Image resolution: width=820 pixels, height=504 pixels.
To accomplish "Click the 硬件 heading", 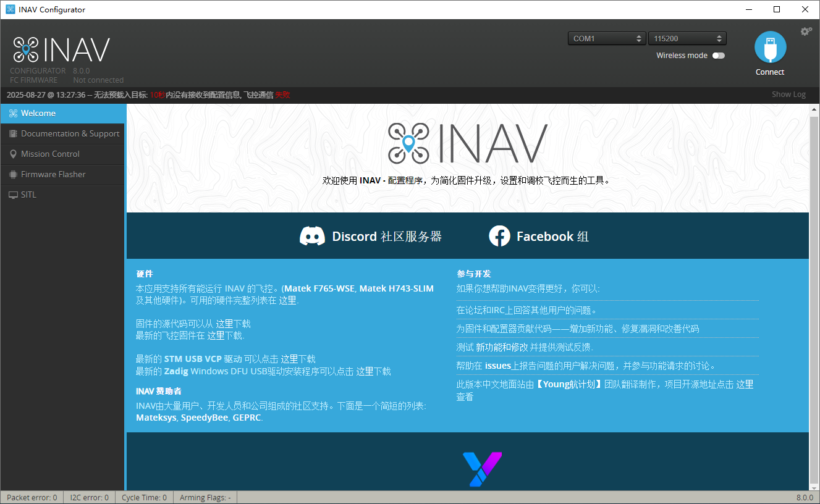I will (x=145, y=274).
